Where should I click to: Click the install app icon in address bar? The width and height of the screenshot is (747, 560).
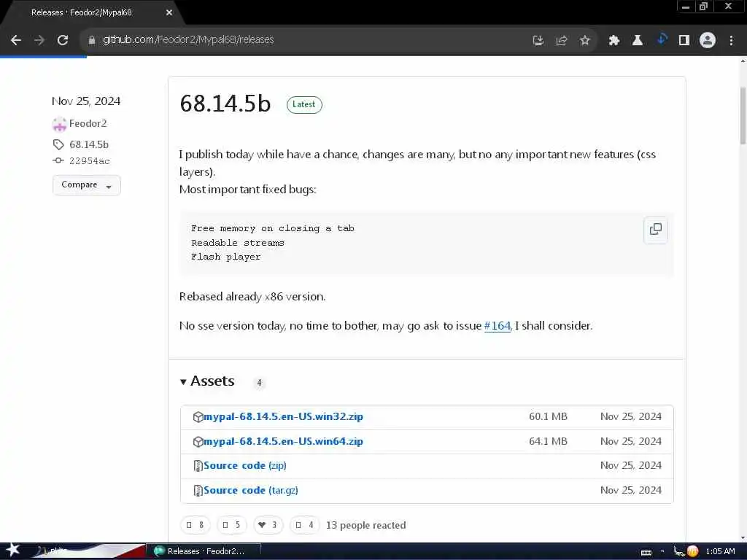538,41
